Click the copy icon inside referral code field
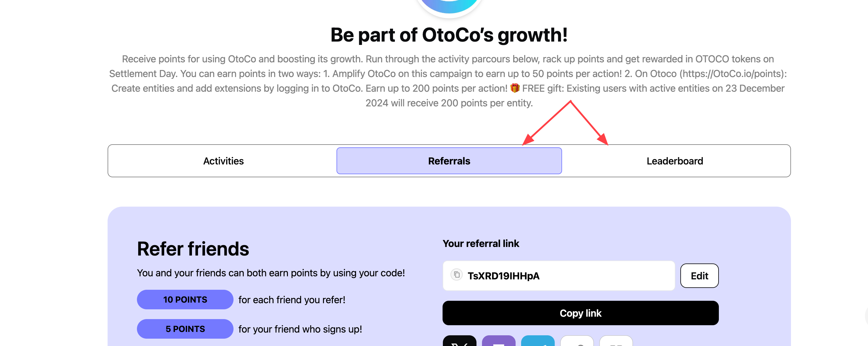Image resolution: width=868 pixels, height=346 pixels. [x=457, y=275]
